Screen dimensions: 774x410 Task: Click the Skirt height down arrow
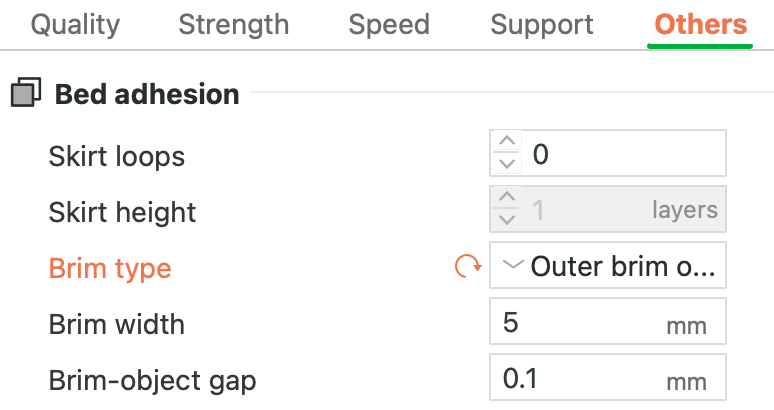(507, 220)
